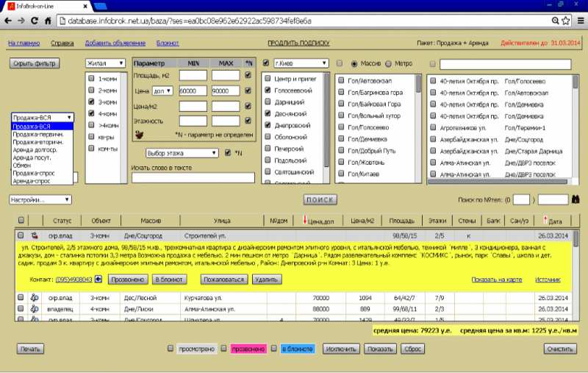Click the blue arrow icon next to the contact number

98,279
